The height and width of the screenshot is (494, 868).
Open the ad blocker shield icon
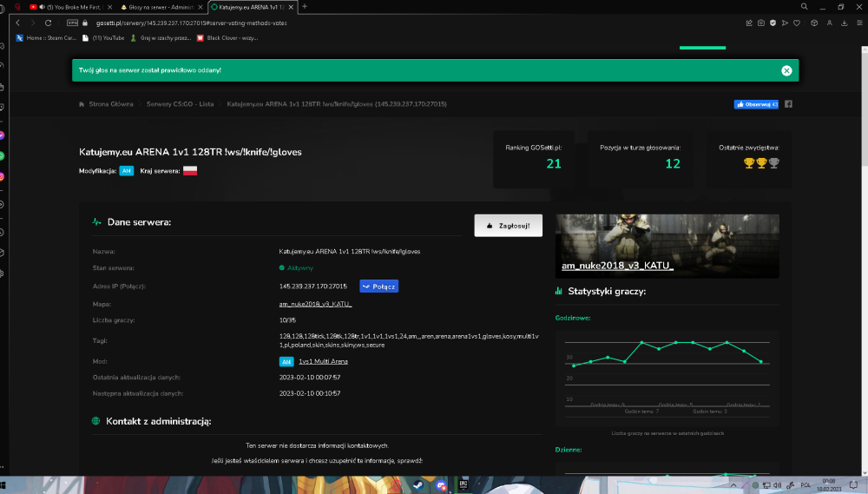pyautogui.click(x=773, y=23)
